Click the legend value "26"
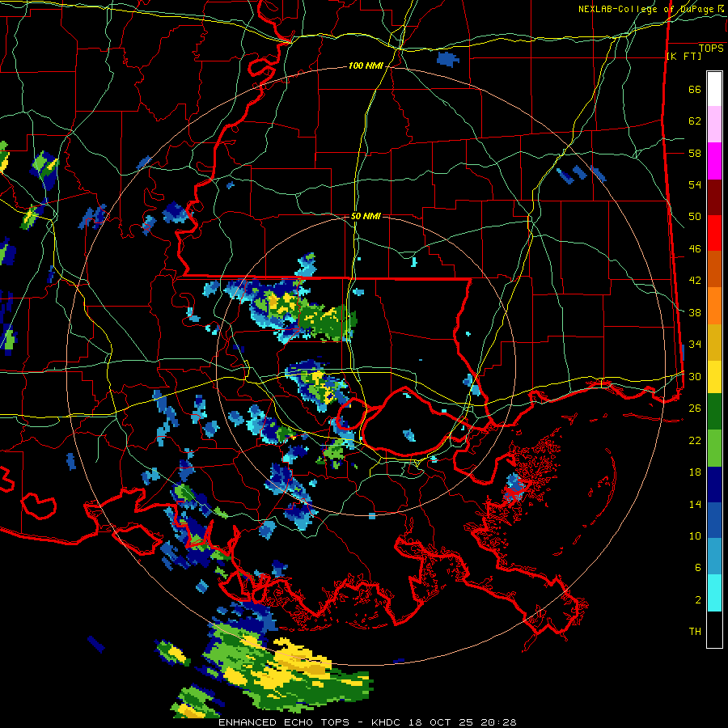This screenshot has width=728, height=728. pos(695,408)
